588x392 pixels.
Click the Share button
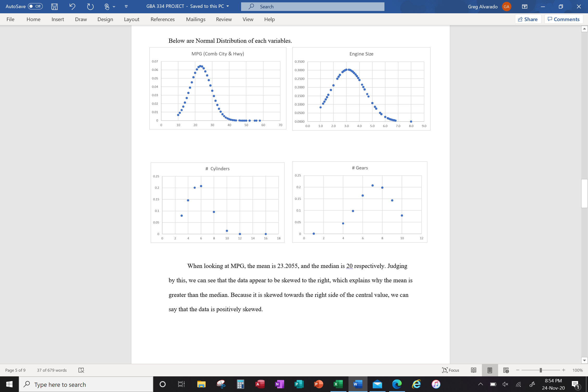click(x=528, y=19)
